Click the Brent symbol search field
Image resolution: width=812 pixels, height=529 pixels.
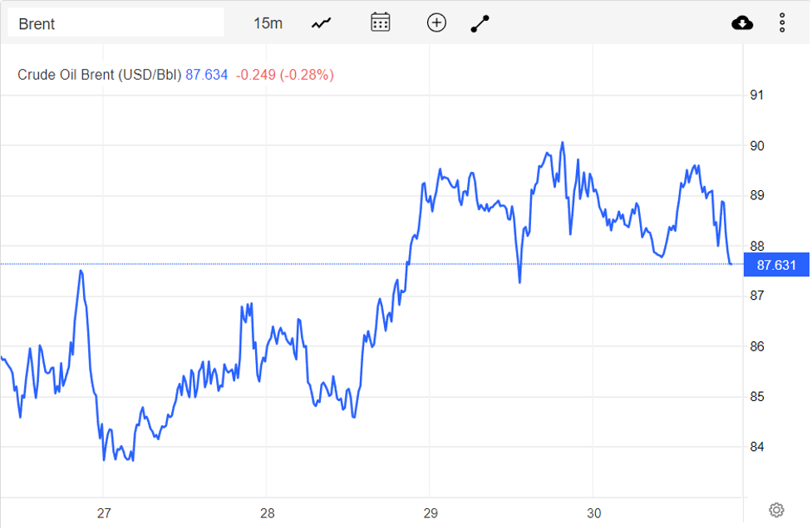tap(116, 23)
